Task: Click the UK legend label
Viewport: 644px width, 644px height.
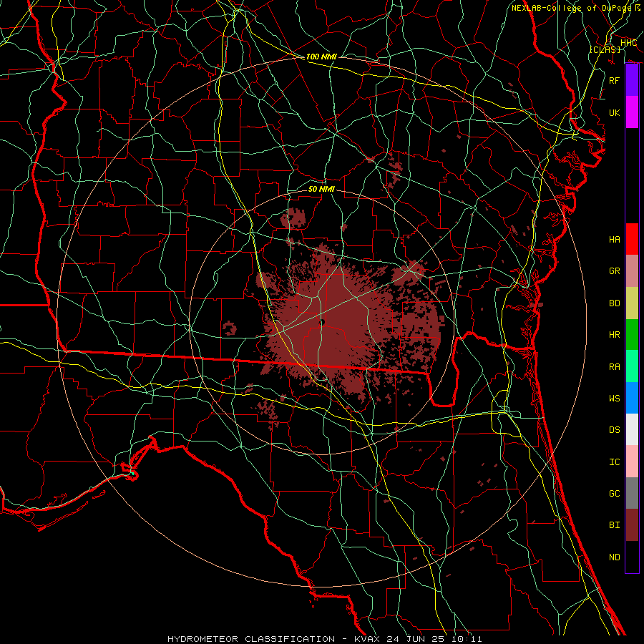Action: pos(615,112)
